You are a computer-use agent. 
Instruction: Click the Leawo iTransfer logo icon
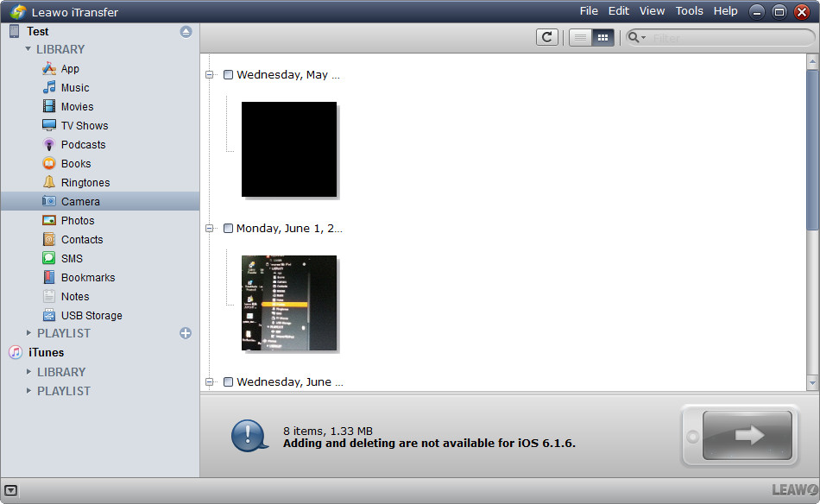click(18, 11)
